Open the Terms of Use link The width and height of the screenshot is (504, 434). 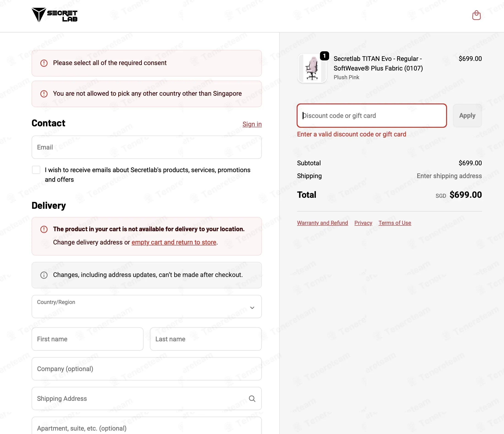click(x=395, y=223)
